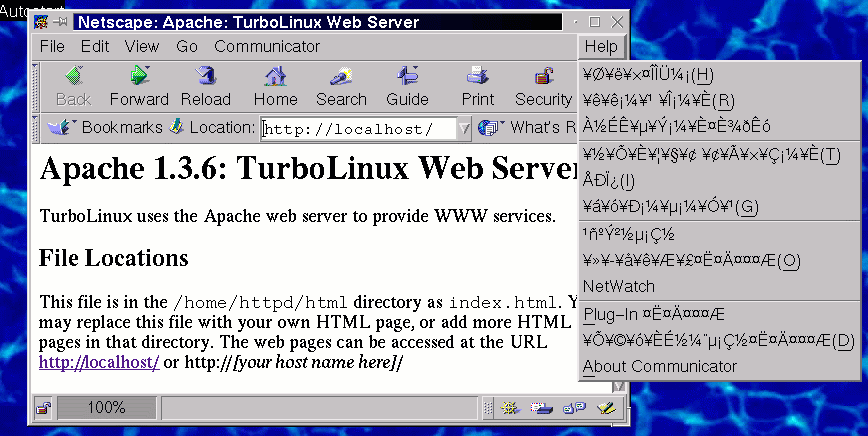
Task: Open the View menu
Action: (142, 46)
